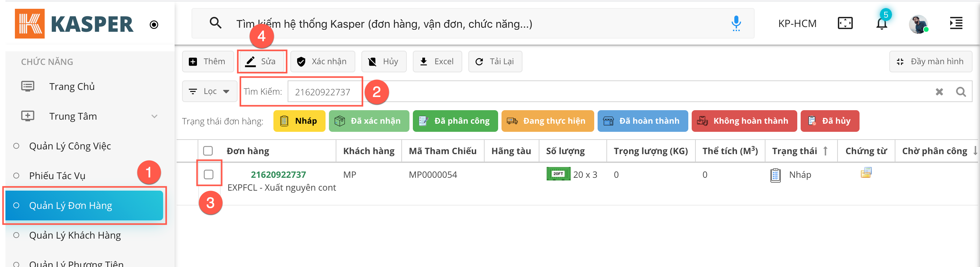Go to Phiếu Tác Vụ menu item
980x267 pixels.
pyautogui.click(x=57, y=176)
